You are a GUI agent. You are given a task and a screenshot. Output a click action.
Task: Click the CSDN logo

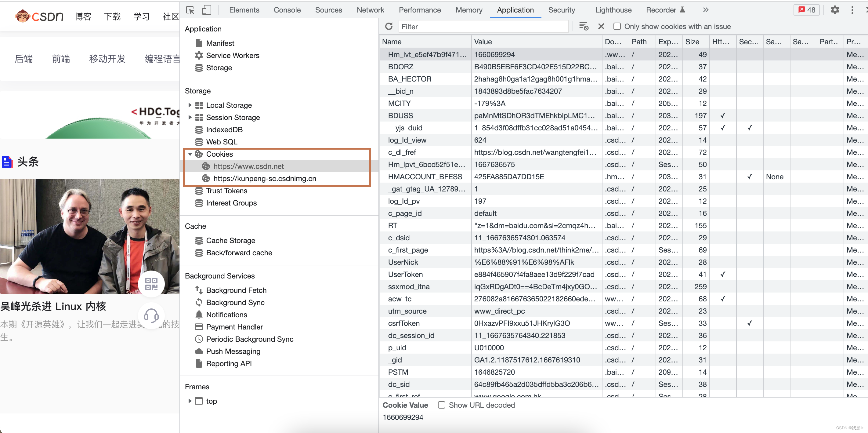(39, 16)
